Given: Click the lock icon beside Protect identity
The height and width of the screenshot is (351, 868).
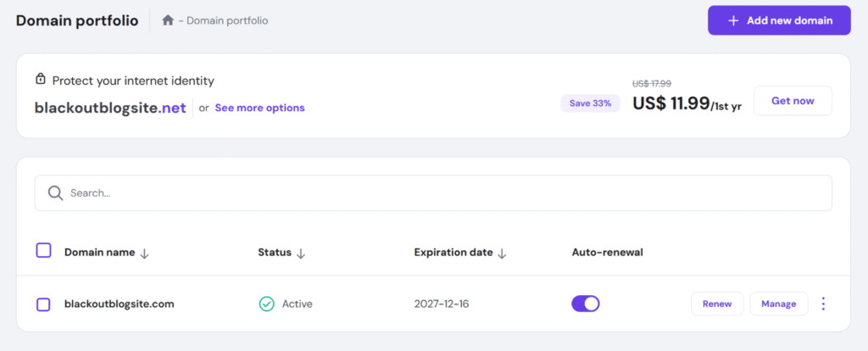Looking at the screenshot, I should [40, 80].
